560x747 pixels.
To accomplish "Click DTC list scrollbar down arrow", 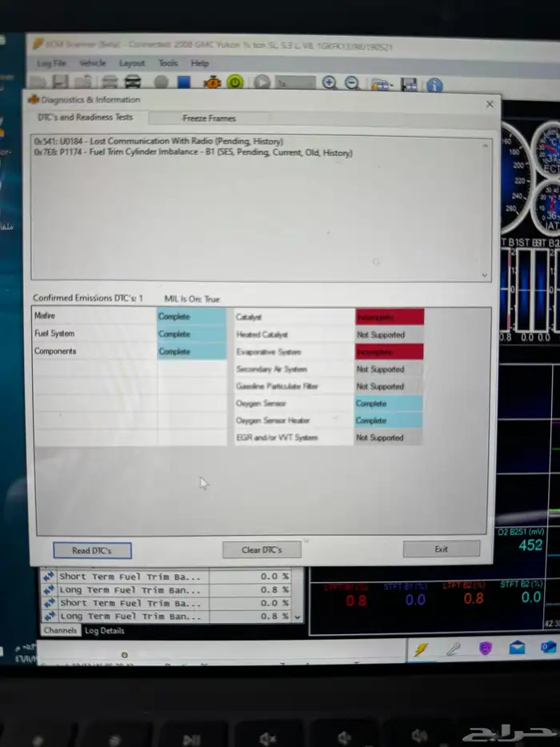I will [484, 275].
